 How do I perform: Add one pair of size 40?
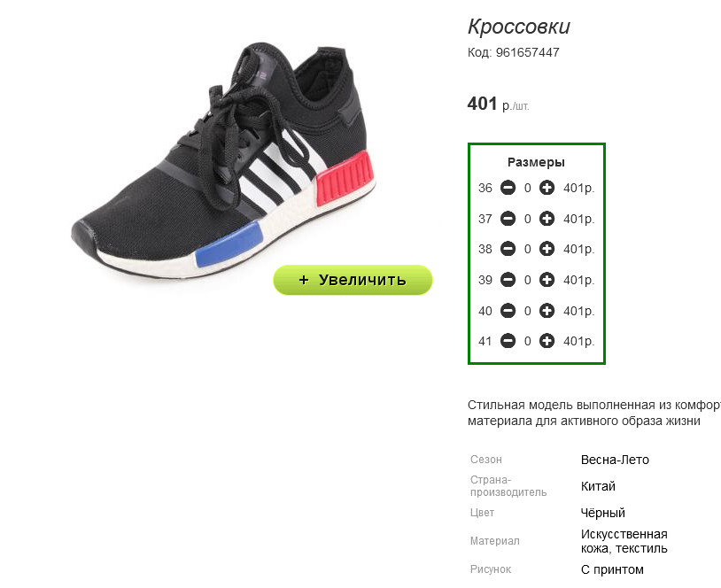[547, 311]
